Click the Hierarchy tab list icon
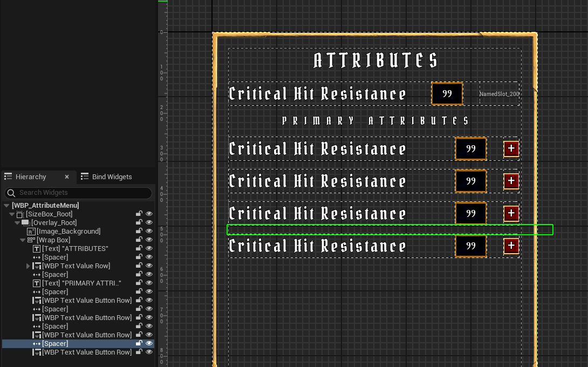This screenshot has height=367, width=588. point(8,176)
